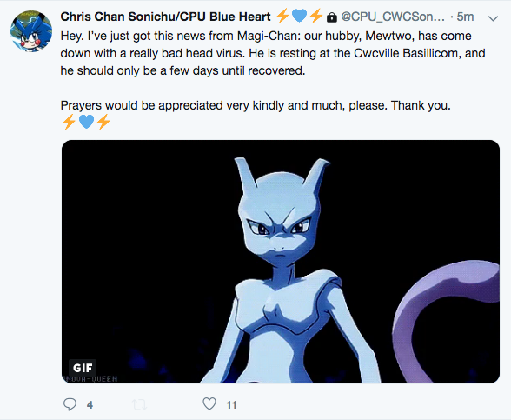The image size is (511, 420).
Task: Click the first lightning bolt in display name
Action: pyautogui.click(x=283, y=16)
